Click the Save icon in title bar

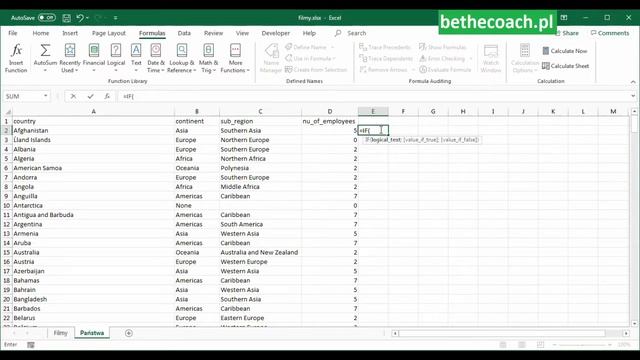click(67, 18)
